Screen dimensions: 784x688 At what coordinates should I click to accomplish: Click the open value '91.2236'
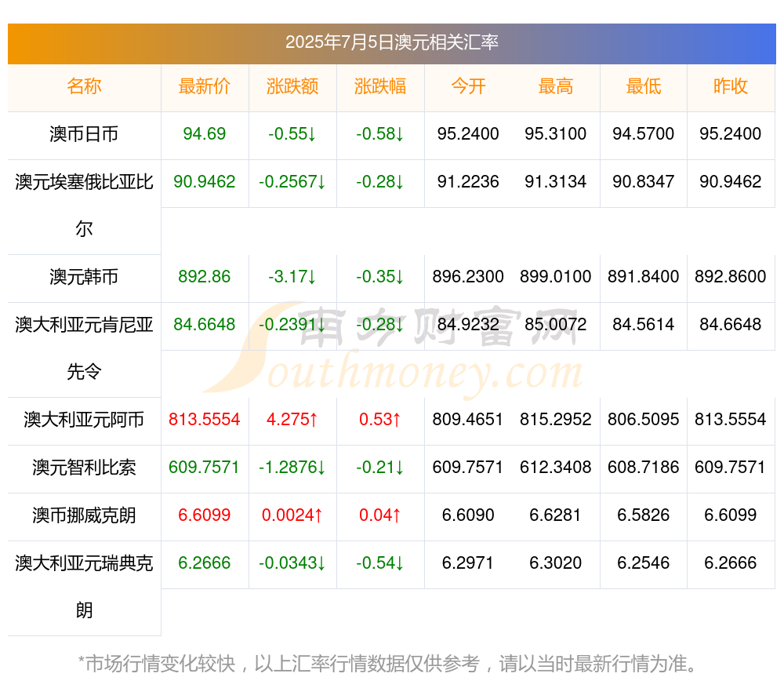468,182
